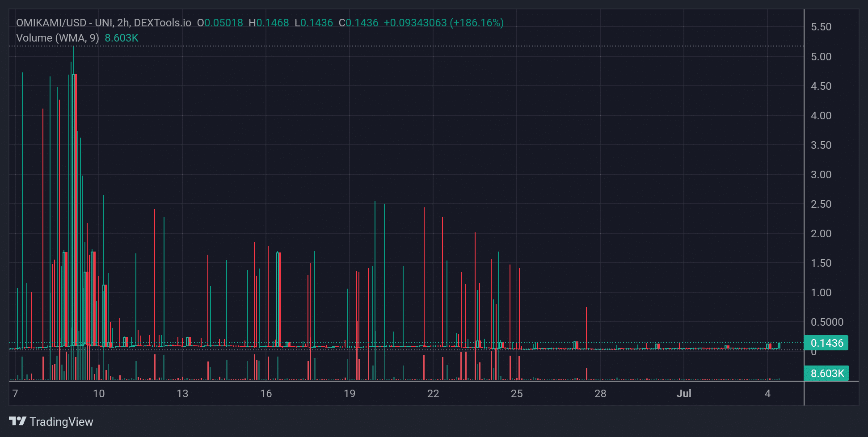Click the 1.00 price axis label
This screenshot has width=868, height=437.
[821, 293]
